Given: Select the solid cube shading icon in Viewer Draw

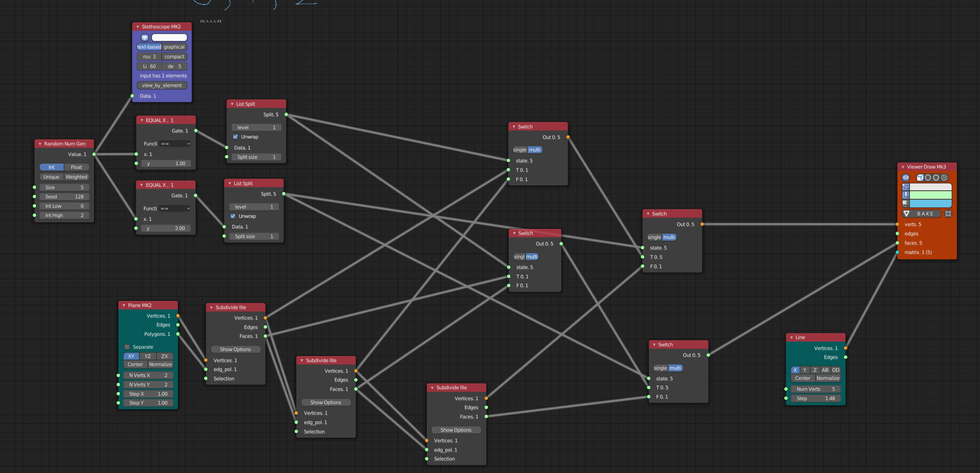Looking at the screenshot, I should [920, 178].
